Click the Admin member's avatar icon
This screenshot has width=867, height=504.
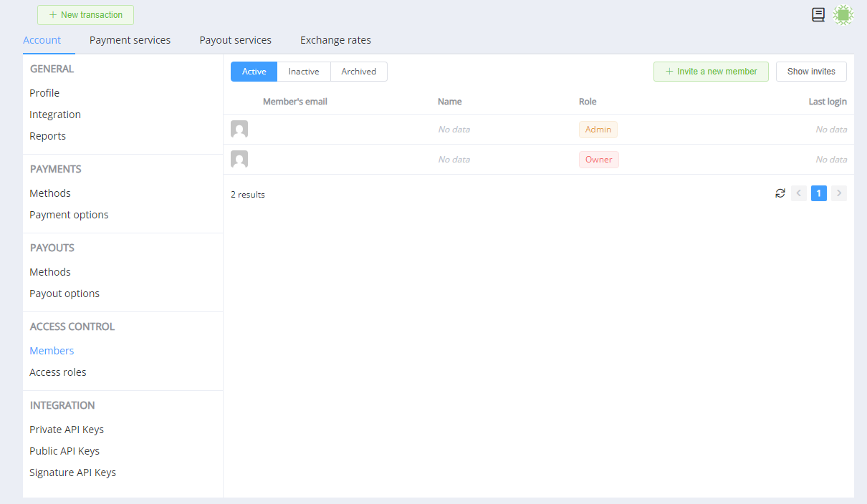pos(239,130)
